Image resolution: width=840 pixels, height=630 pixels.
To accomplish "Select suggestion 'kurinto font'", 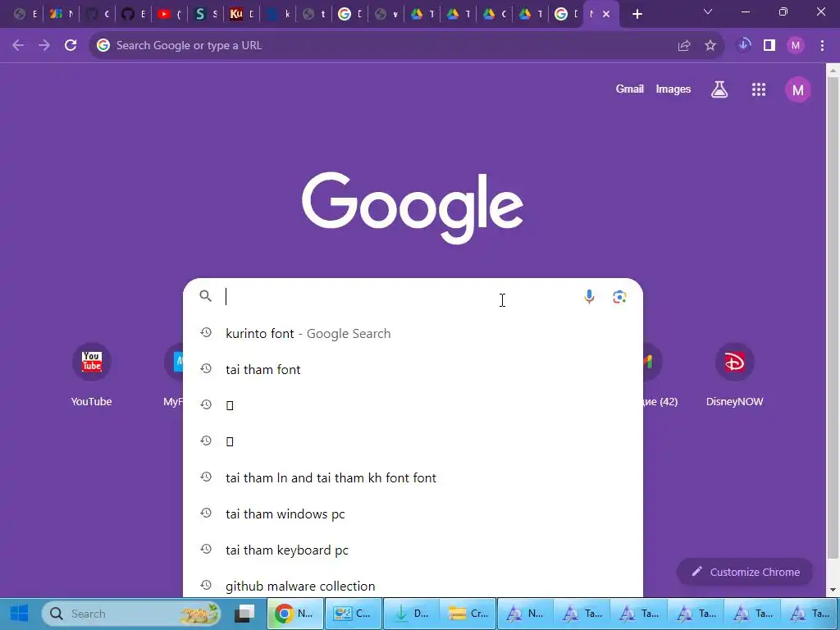I will 413,333.
